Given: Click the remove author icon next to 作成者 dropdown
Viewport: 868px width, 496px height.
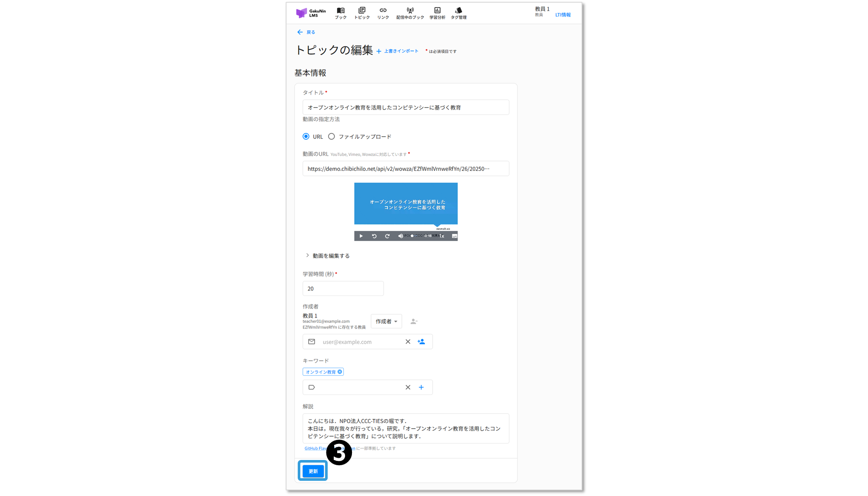Looking at the screenshot, I should [414, 322].
